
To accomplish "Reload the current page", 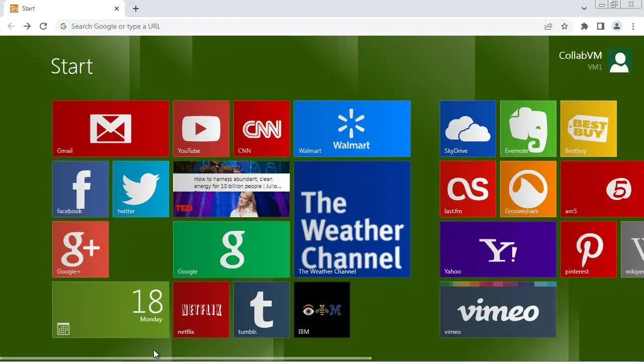I will coord(43,26).
